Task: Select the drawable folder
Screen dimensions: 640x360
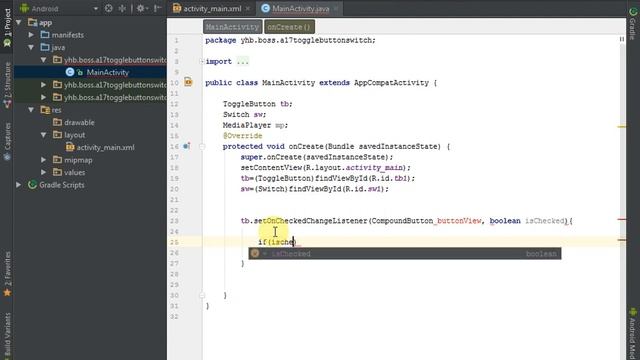Action: pos(79,122)
